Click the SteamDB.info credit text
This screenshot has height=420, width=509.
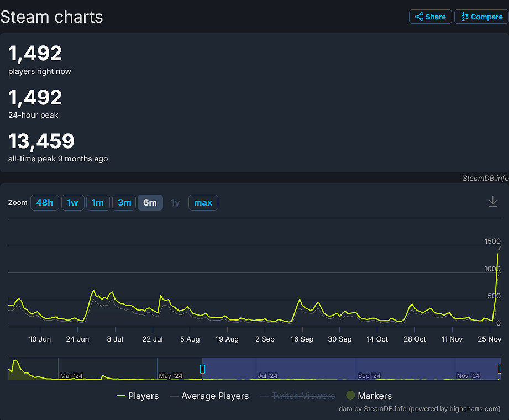pyautogui.click(x=485, y=178)
